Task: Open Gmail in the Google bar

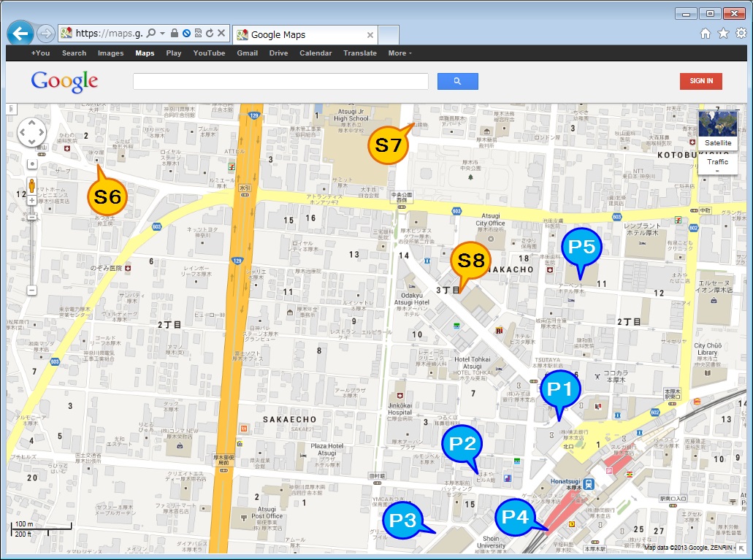Action: click(247, 53)
